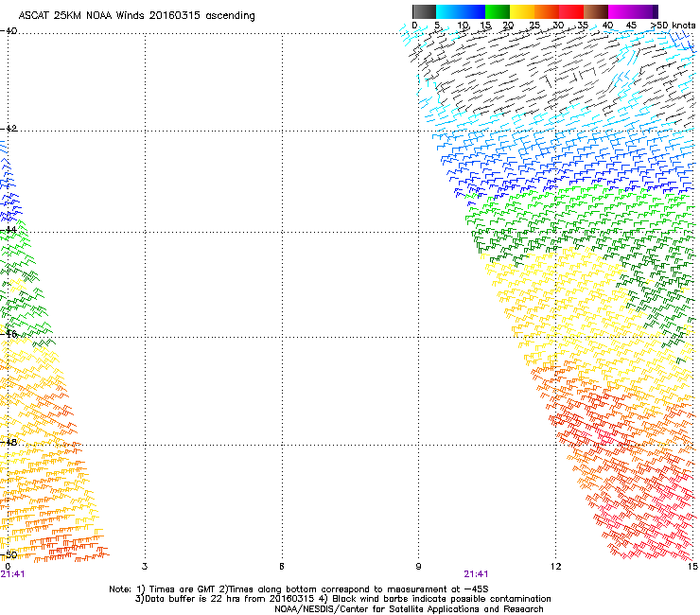Click the NOAA/NESDIS credit line

pos(409,609)
